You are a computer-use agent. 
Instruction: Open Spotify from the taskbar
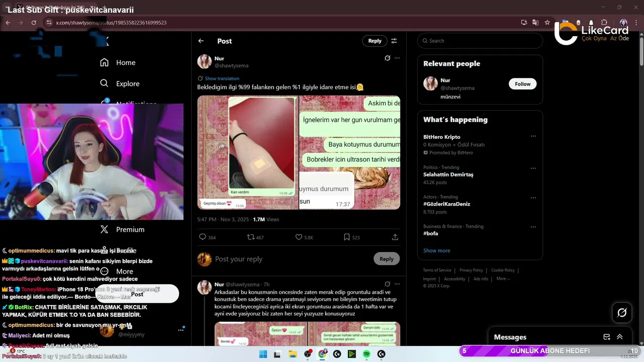[x=366, y=354]
